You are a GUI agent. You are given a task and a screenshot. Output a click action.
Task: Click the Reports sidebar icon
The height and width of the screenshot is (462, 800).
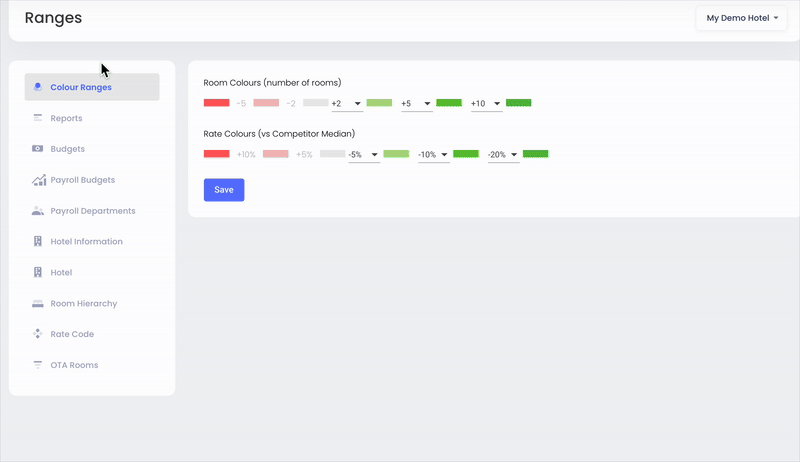[37, 118]
